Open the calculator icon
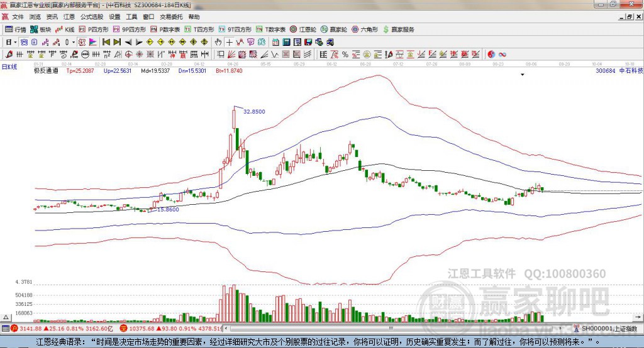Viewport: 644px width, 348px height. pyautogui.click(x=287, y=42)
